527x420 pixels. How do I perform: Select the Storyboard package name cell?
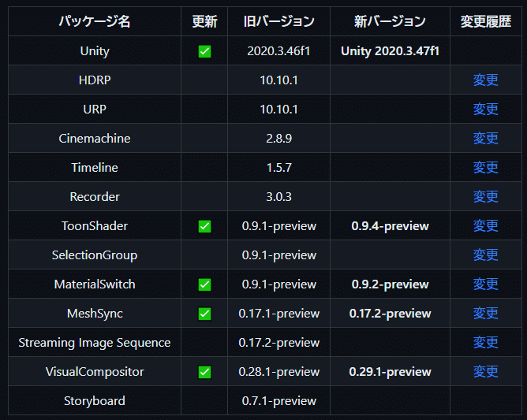pos(95,401)
